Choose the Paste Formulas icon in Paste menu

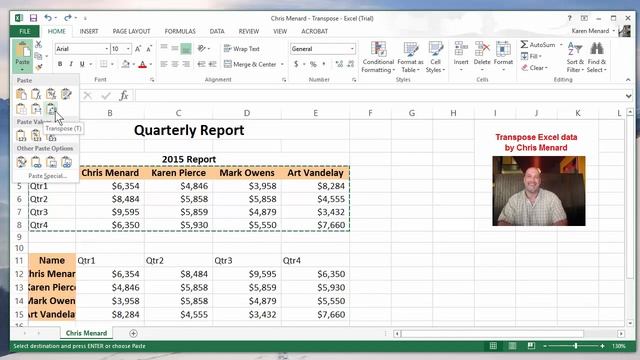pyautogui.click(x=36, y=94)
